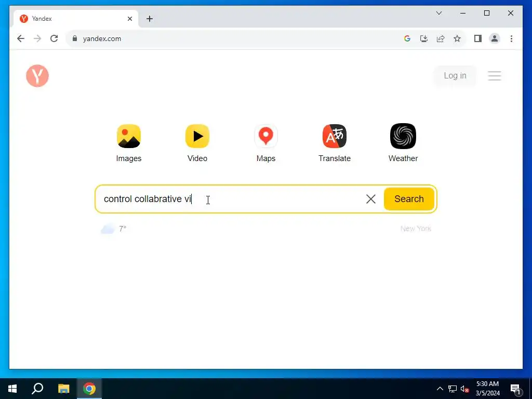Open Chrome three-dot menu

tap(511, 38)
